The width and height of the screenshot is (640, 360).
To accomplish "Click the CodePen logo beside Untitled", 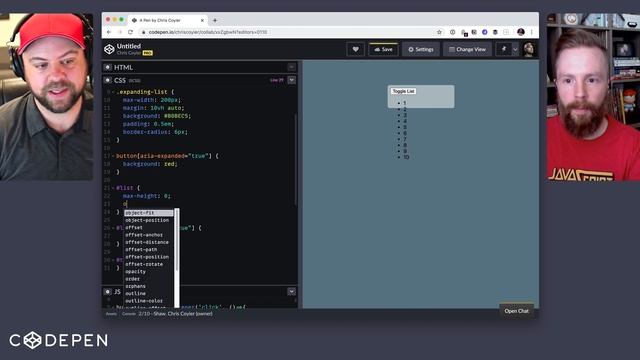I will (109, 49).
